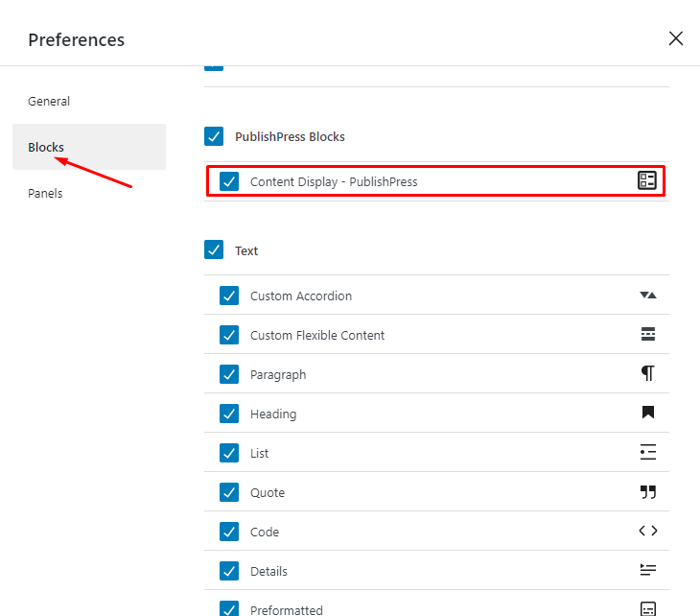Image resolution: width=700 pixels, height=616 pixels.
Task: Click the "PublishPress Blocks" category label
Action: click(290, 136)
